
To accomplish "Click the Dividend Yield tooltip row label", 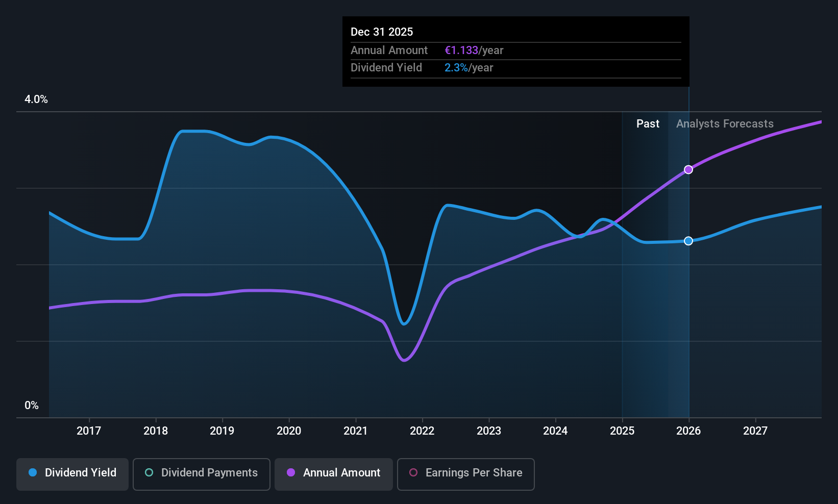I will coord(386,68).
